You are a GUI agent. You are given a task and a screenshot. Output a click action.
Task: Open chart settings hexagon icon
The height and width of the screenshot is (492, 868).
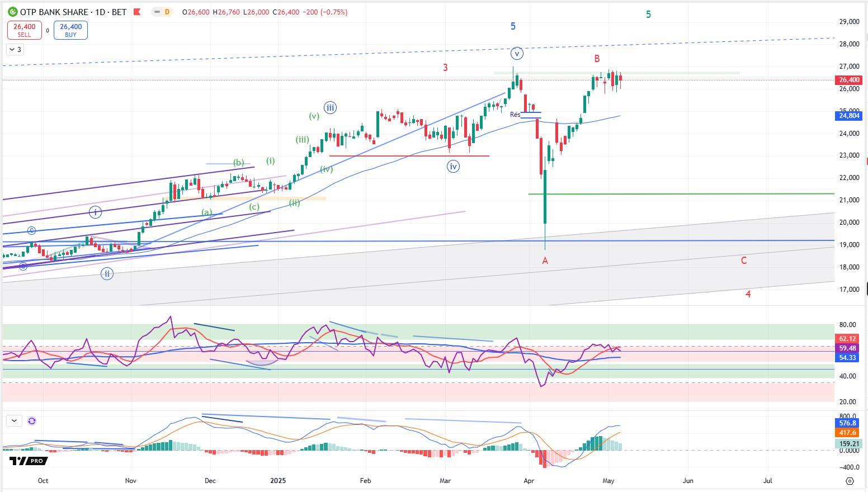(x=850, y=481)
